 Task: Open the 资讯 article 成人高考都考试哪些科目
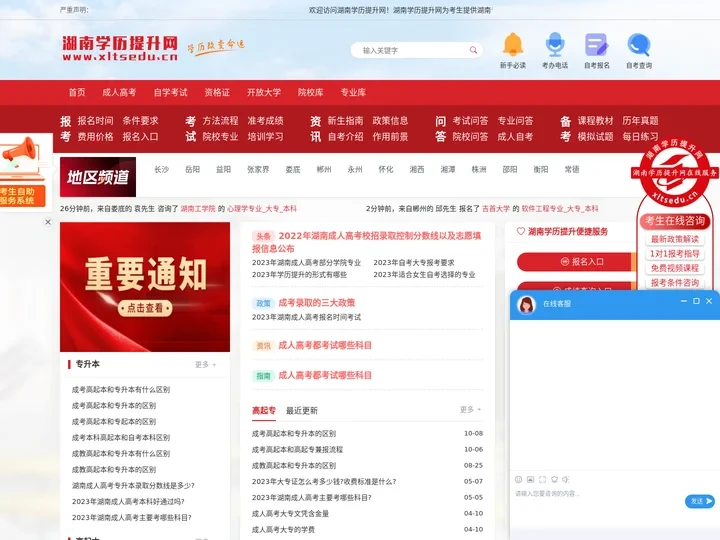[x=325, y=345]
